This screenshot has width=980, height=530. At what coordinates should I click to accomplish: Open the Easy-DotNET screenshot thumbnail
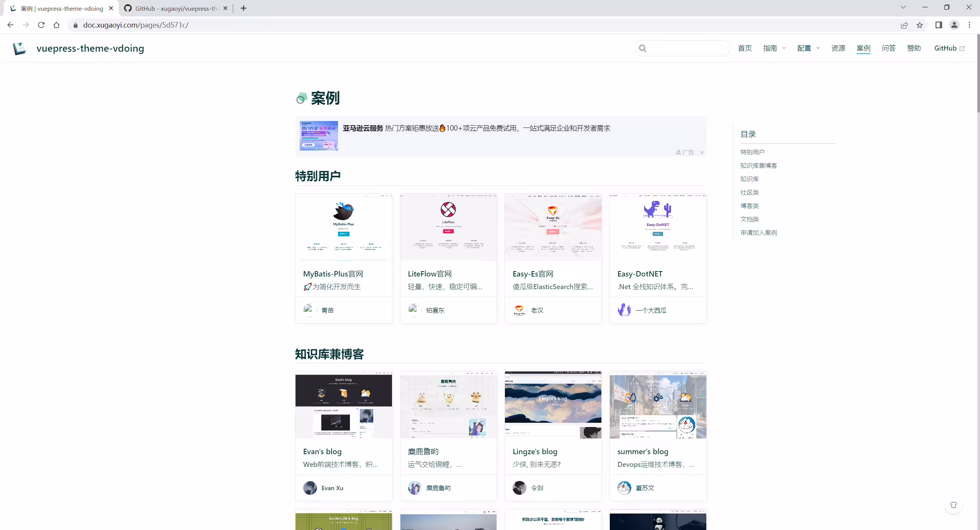pyautogui.click(x=658, y=227)
